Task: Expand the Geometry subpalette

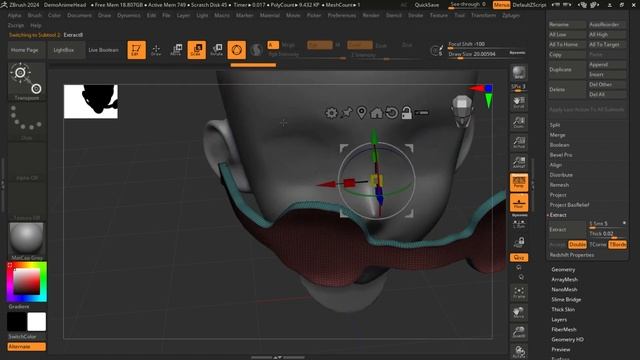Action: [x=563, y=269]
